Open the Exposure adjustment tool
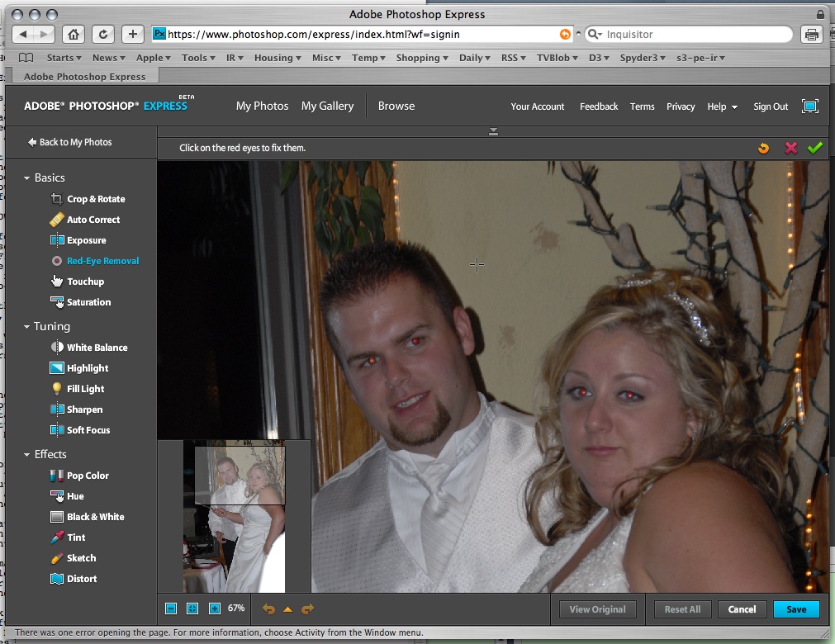Viewport: 835px width, 644px height. [x=86, y=240]
